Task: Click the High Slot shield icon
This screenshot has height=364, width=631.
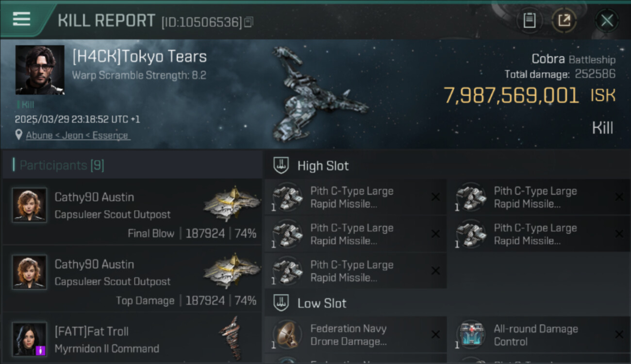Action: tap(281, 165)
